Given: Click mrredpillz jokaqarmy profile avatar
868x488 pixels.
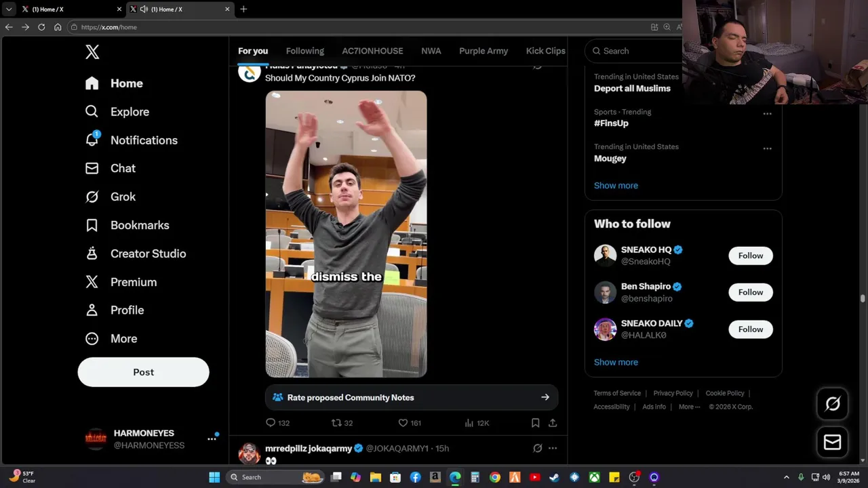Looking at the screenshot, I should 249,453.
